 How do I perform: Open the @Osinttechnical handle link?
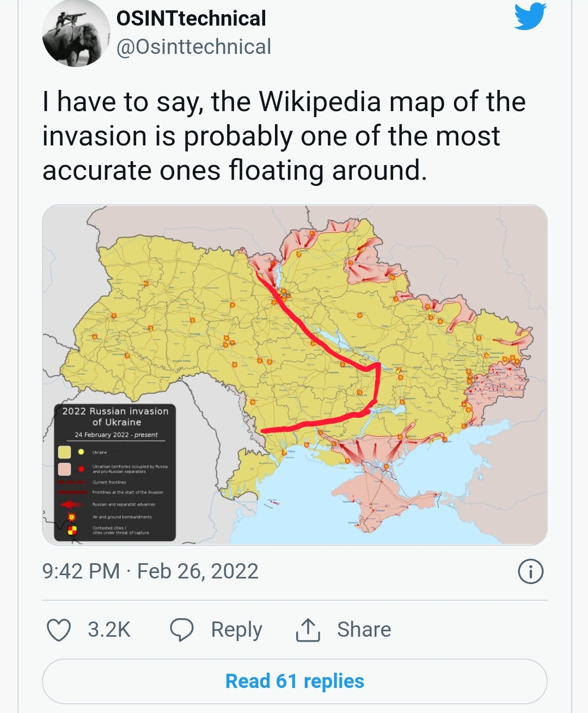click(x=194, y=47)
